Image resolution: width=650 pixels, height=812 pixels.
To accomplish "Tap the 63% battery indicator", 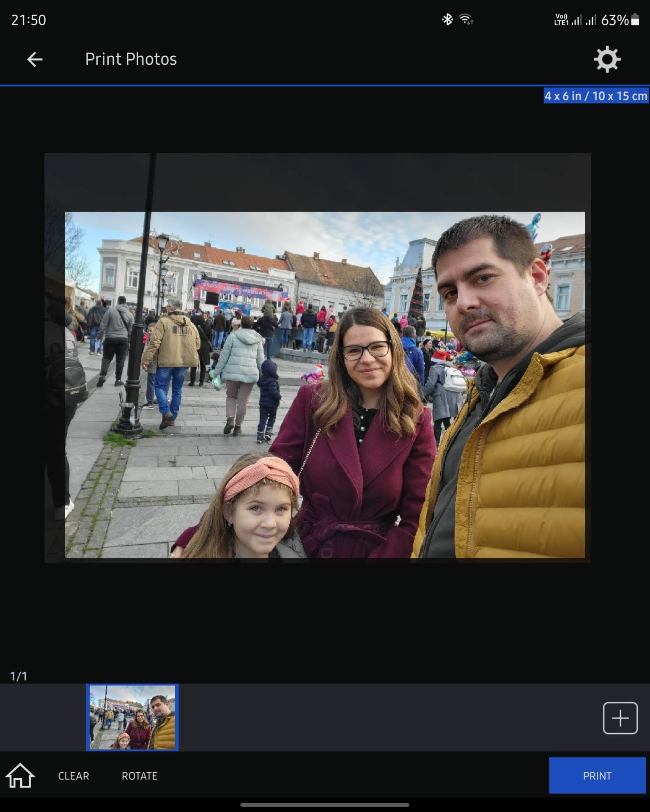I will [620, 20].
